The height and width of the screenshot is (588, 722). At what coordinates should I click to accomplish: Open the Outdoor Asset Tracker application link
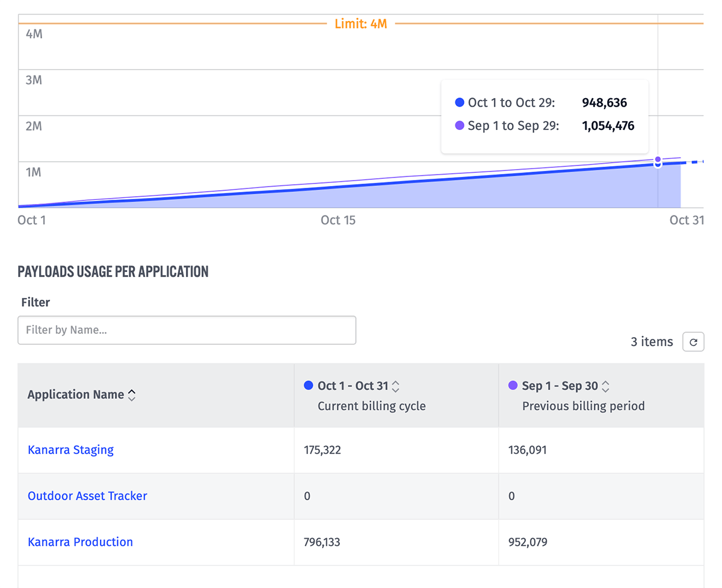(x=87, y=496)
